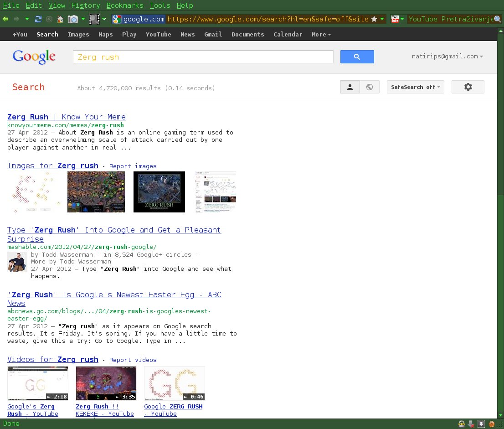
Task: Click the film strip video icon
Action: (94, 19)
